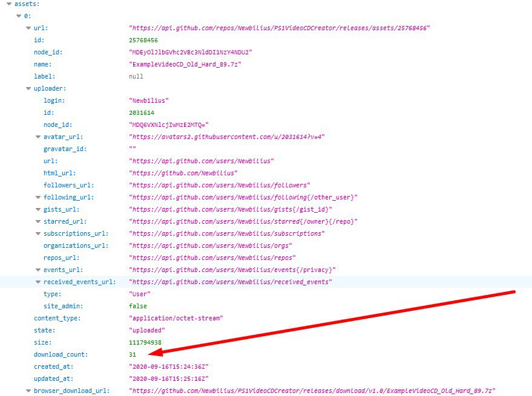Viewport: 532px width, 396px height.
Task: Collapse the uploader object
Action: tap(28, 88)
